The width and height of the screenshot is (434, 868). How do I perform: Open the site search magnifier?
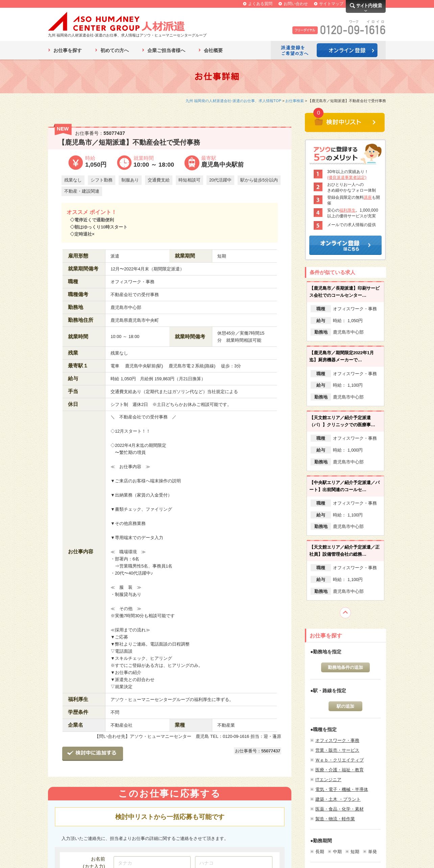[365, 6]
